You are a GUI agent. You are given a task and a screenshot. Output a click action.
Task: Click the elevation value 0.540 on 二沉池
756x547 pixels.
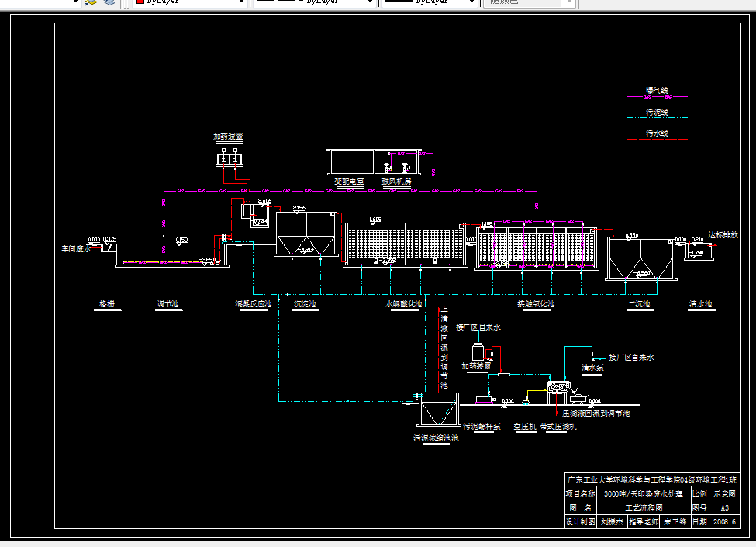[x=632, y=235]
